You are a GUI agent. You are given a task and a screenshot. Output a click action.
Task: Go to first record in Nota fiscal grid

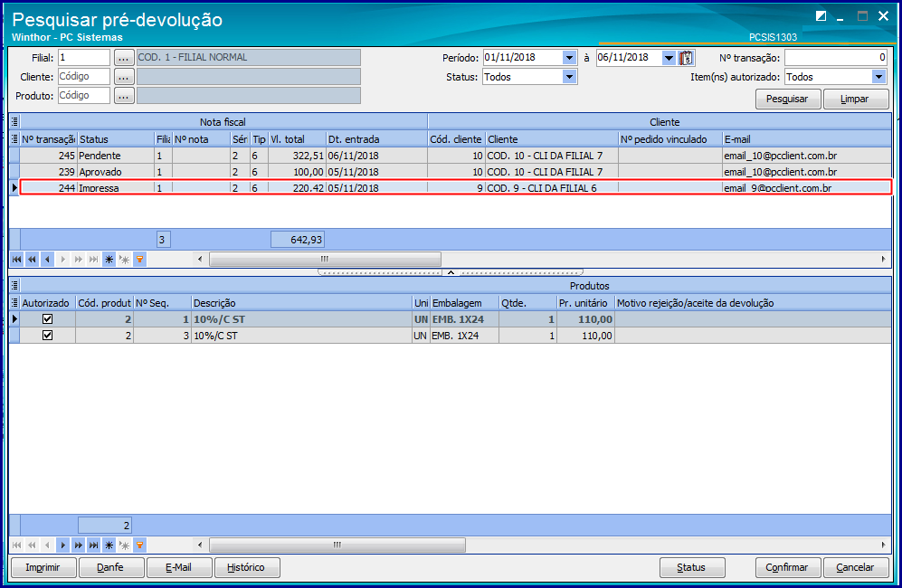pyautogui.click(x=16, y=260)
